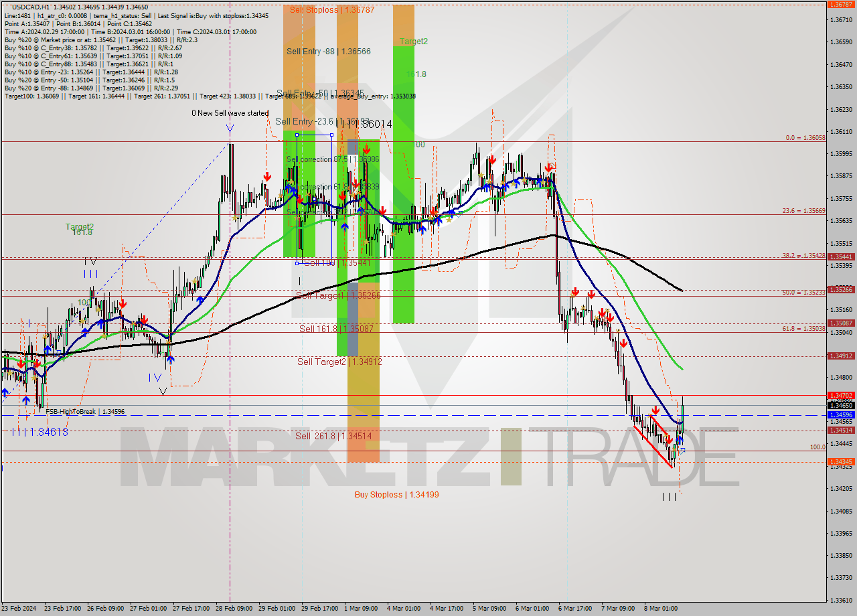Click the Sell Target2 1.34912 label
The height and width of the screenshot is (616, 857).
coord(338,362)
